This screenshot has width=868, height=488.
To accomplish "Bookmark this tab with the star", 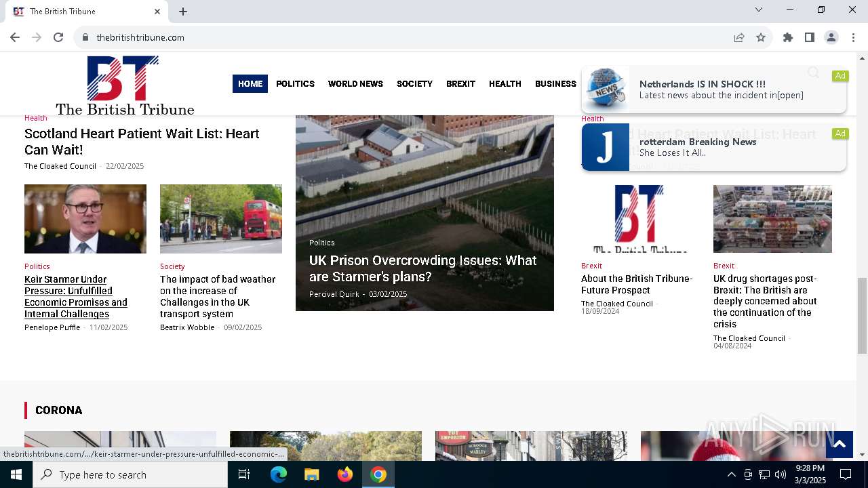I will coord(761,37).
